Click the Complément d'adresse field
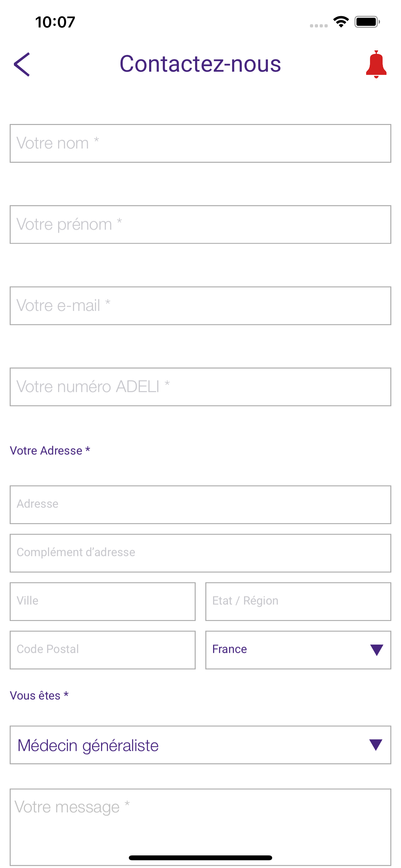The image size is (401, 868). pos(200,553)
